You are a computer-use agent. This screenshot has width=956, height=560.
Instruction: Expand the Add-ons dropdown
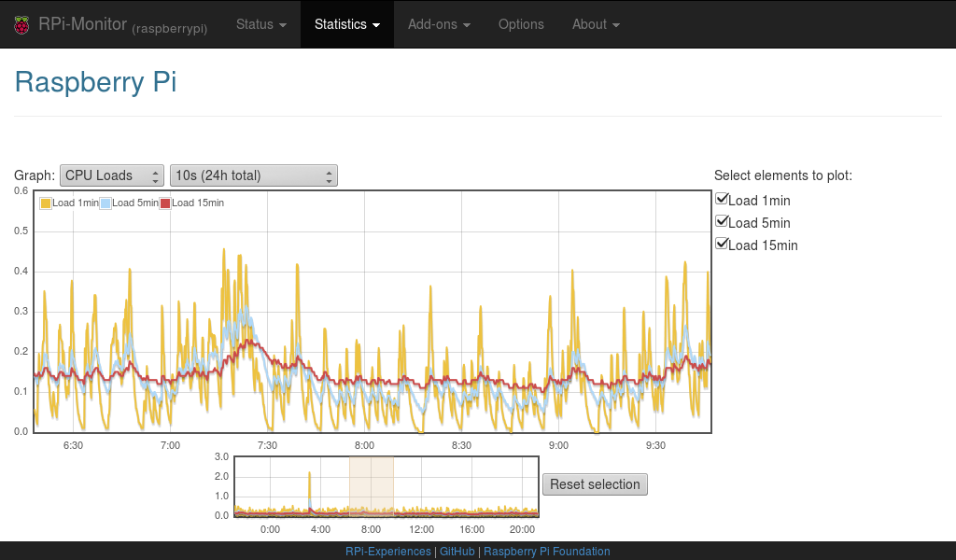coord(439,24)
